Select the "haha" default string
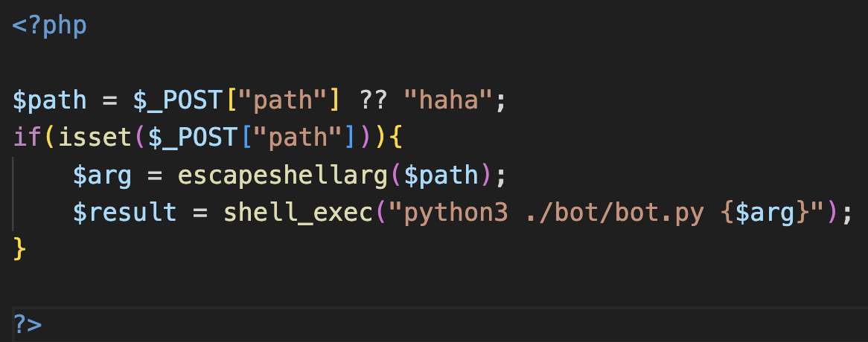 (x=447, y=101)
